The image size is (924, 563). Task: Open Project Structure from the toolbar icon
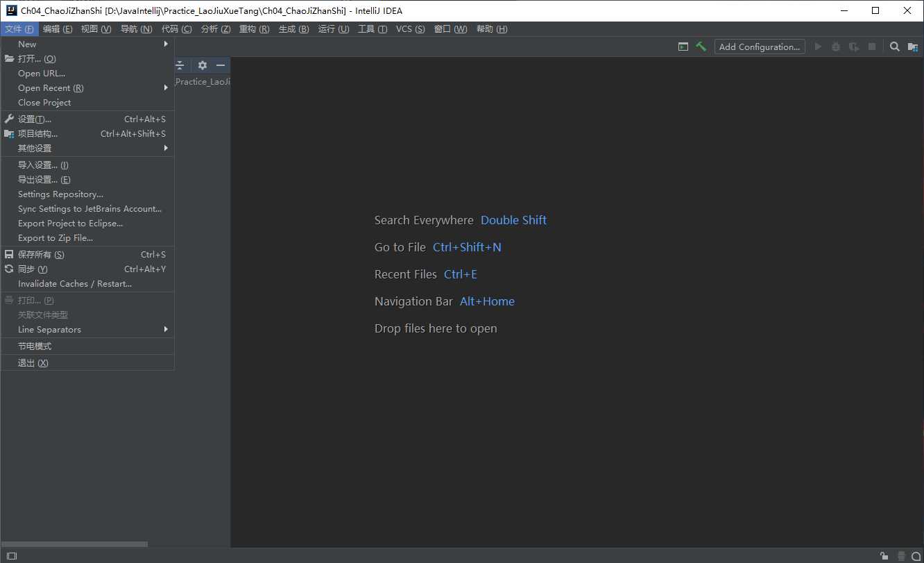pyautogui.click(x=913, y=47)
